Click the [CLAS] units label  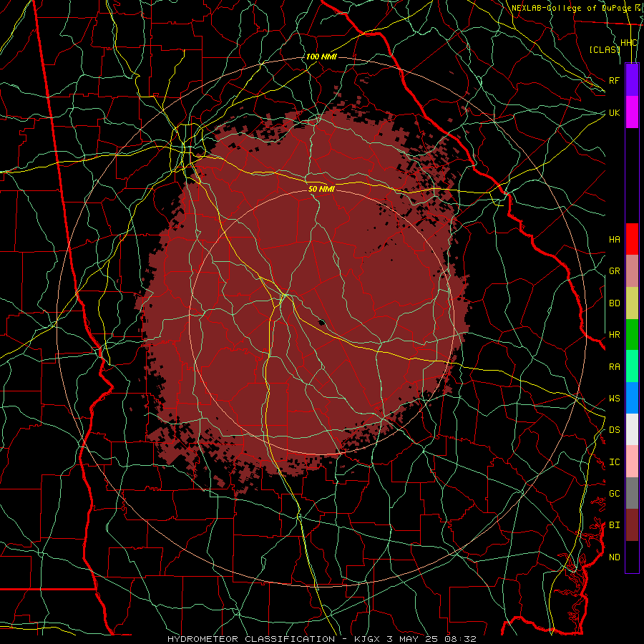[605, 49]
